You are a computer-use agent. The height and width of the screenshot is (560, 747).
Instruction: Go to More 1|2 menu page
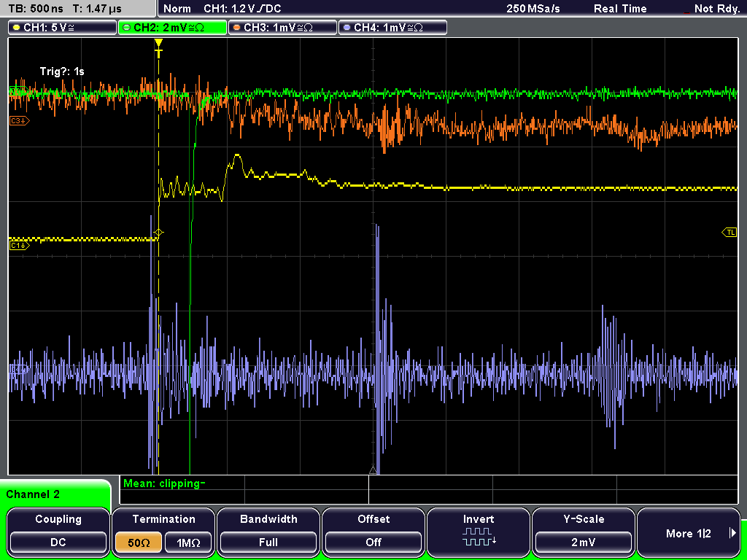(x=689, y=532)
